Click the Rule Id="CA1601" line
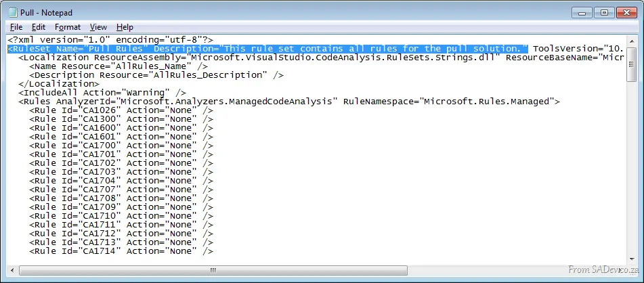This screenshot has height=283, width=644. [x=121, y=137]
